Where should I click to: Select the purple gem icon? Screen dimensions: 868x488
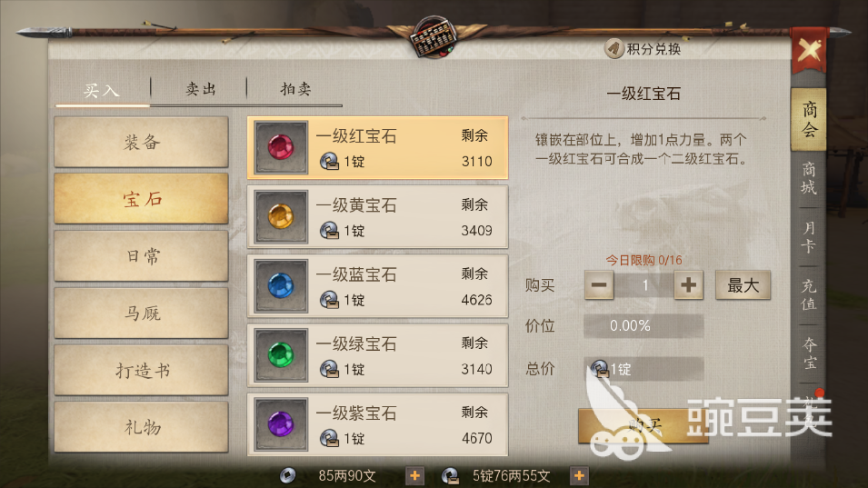tap(281, 424)
